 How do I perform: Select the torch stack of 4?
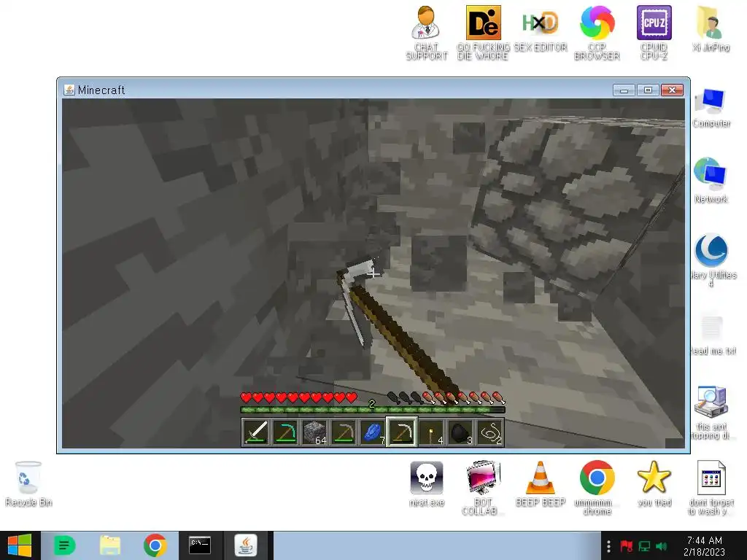[x=431, y=432]
